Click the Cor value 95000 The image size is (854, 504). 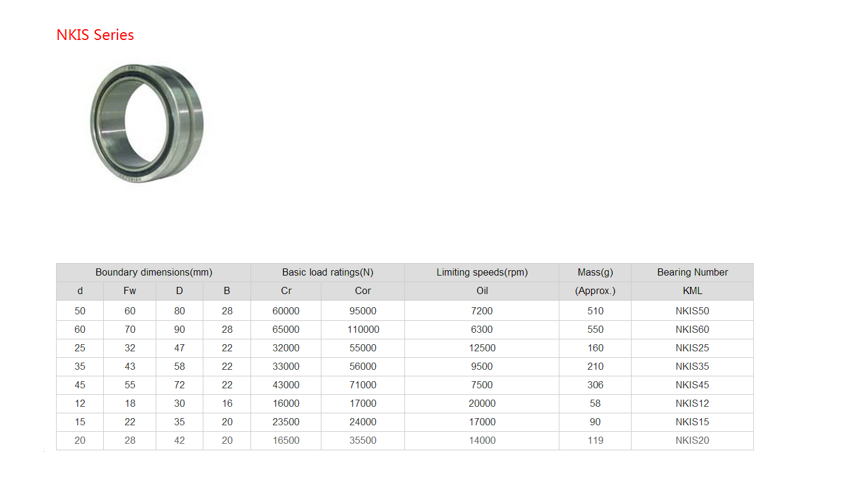363,311
